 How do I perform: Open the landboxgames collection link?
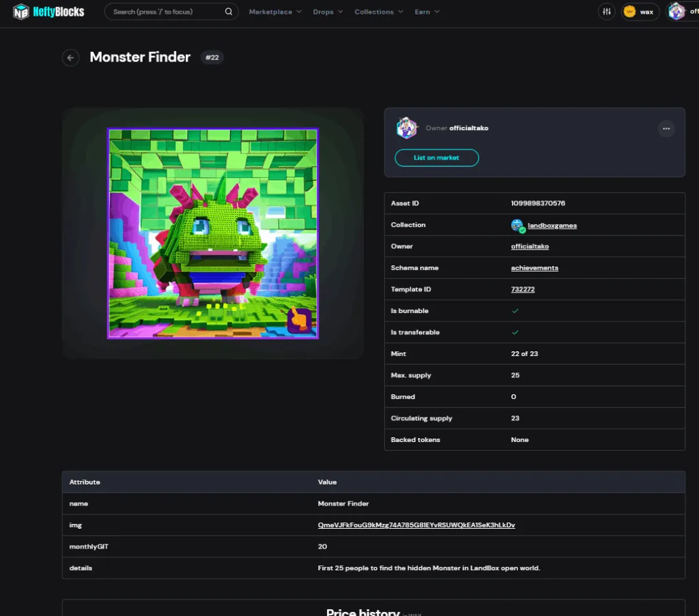coord(552,225)
